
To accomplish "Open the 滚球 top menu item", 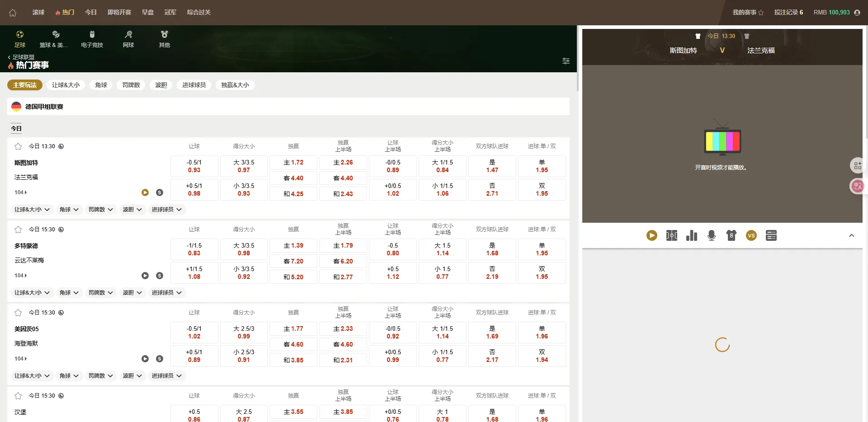I will point(38,12).
